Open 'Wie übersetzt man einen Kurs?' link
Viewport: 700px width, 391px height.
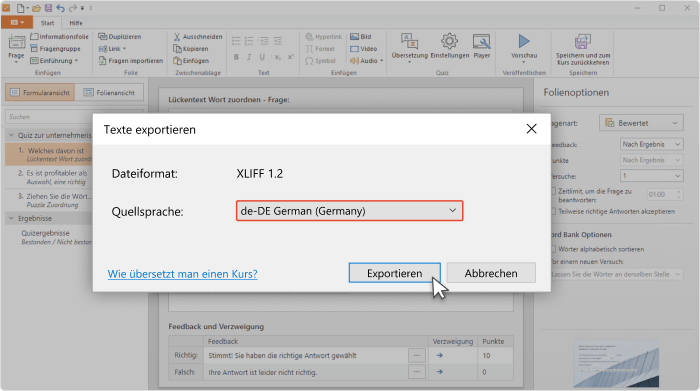182,274
